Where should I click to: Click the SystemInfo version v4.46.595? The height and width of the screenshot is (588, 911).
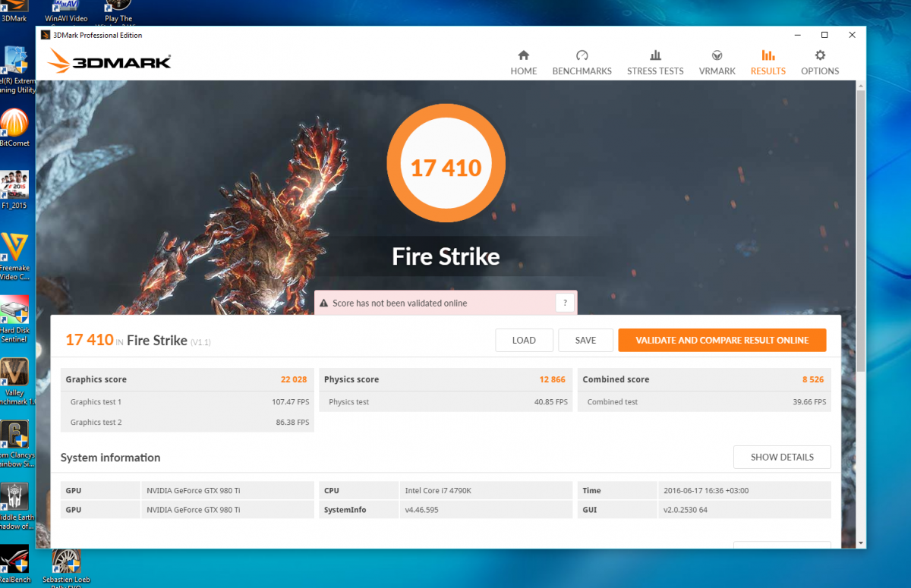(422, 510)
